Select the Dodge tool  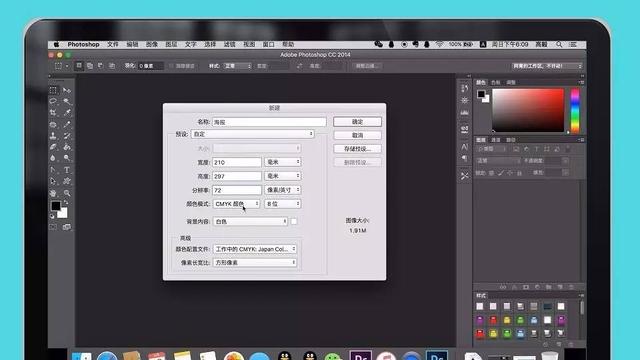67,158
